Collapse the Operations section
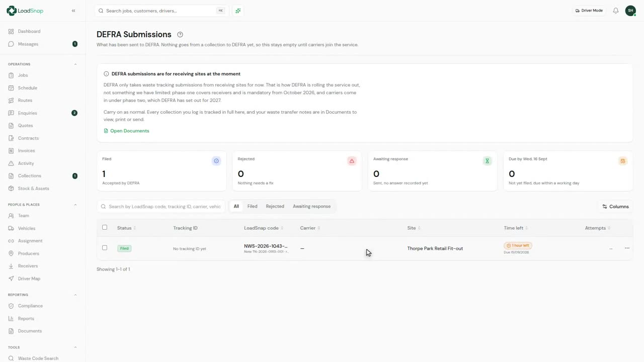Image resolution: width=644 pixels, height=362 pixels. 75,64
